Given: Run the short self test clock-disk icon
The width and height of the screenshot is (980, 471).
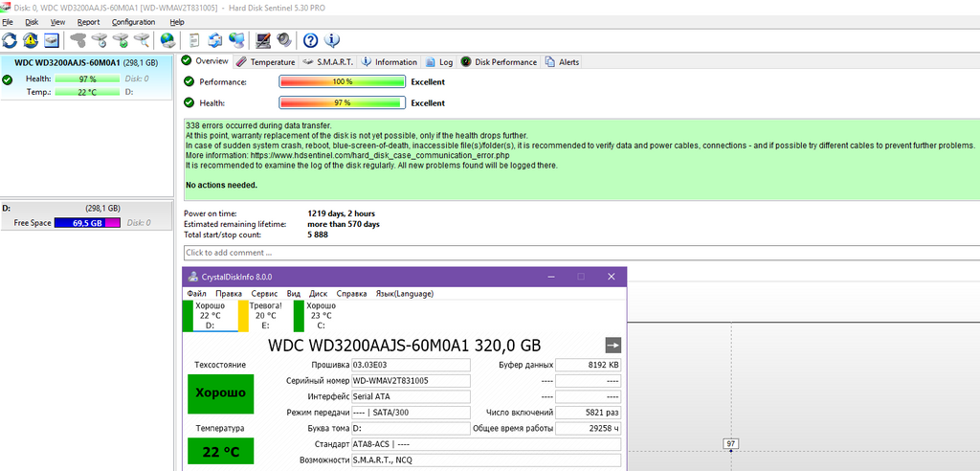Looking at the screenshot, I should [100, 40].
